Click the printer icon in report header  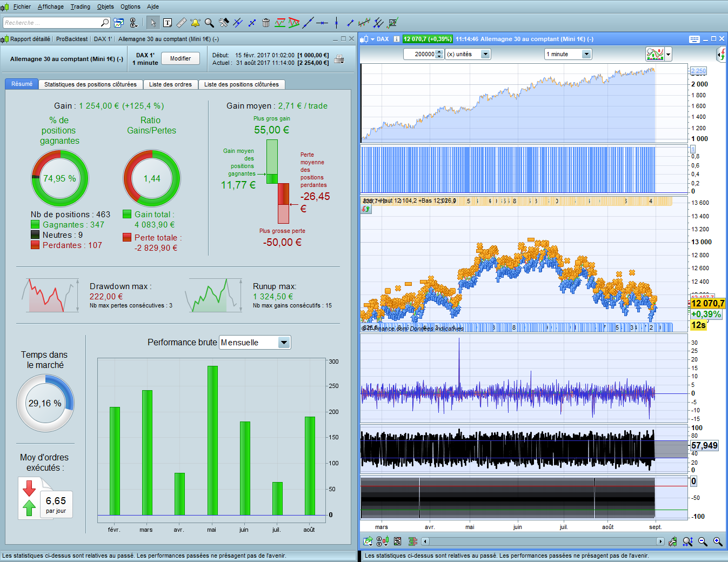(339, 59)
